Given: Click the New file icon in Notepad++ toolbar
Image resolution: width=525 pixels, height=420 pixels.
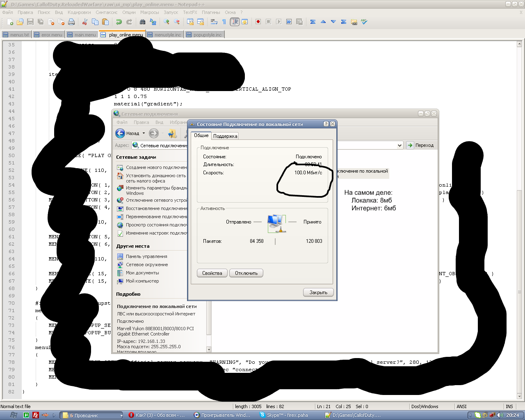Looking at the screenshot, I should [x=10, y=22].
